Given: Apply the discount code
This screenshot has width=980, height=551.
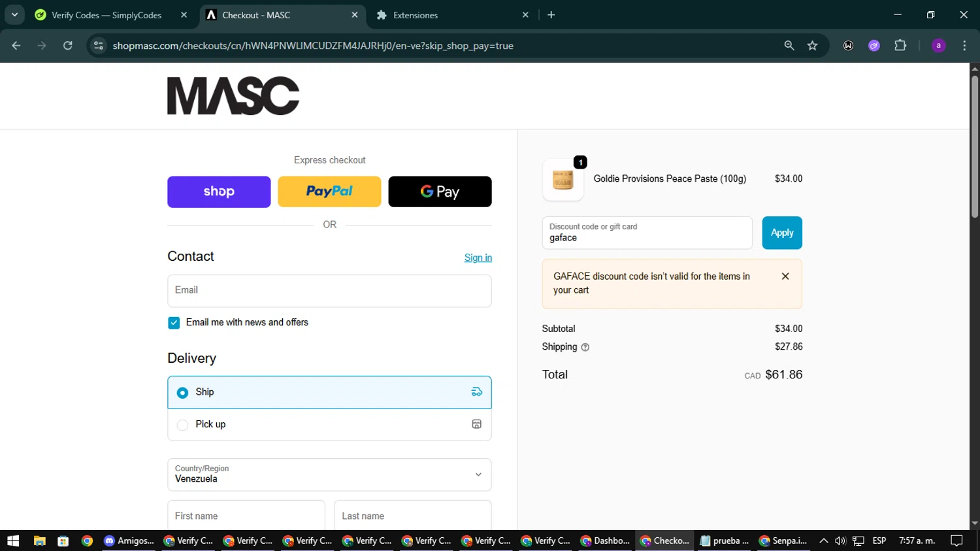Looking at the screenshot, I should (782, 233).
